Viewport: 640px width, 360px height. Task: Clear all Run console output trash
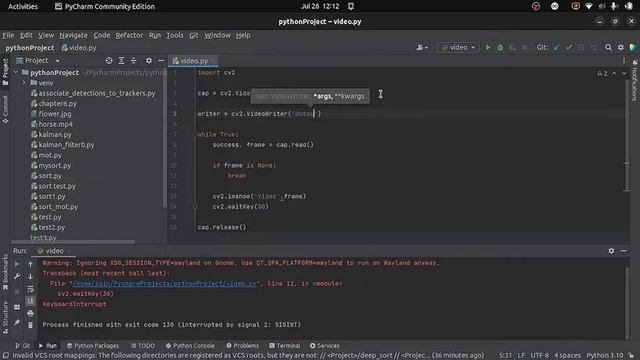point(30,325)
